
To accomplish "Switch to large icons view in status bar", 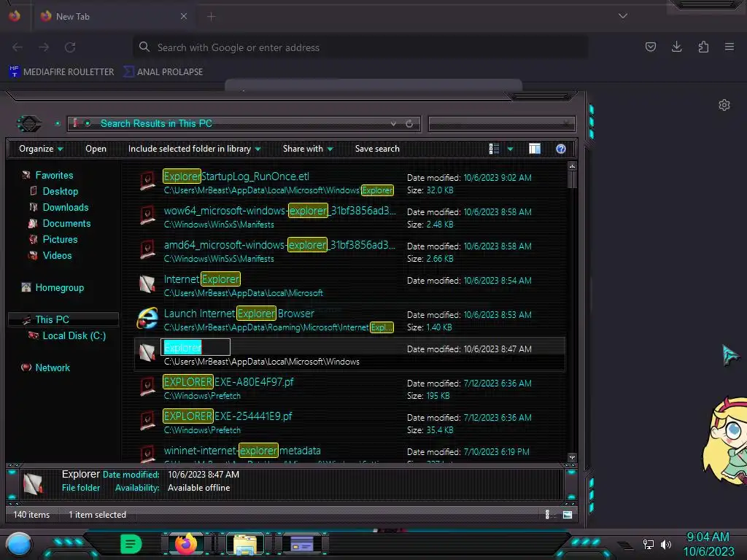I will [x=568, y=514].
